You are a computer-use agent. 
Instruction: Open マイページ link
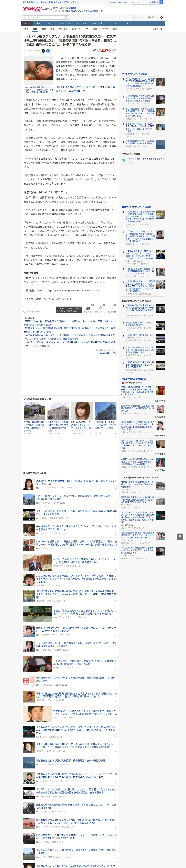139,18
